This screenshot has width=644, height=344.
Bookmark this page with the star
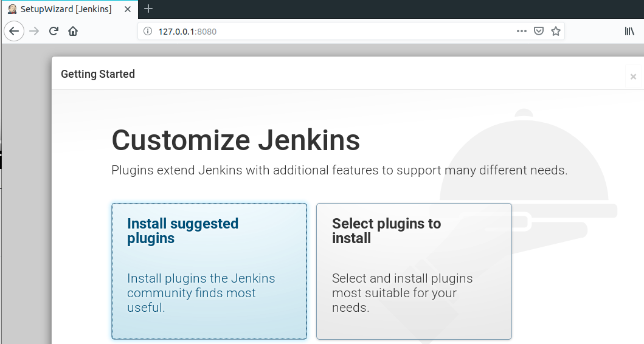[556, 31]
